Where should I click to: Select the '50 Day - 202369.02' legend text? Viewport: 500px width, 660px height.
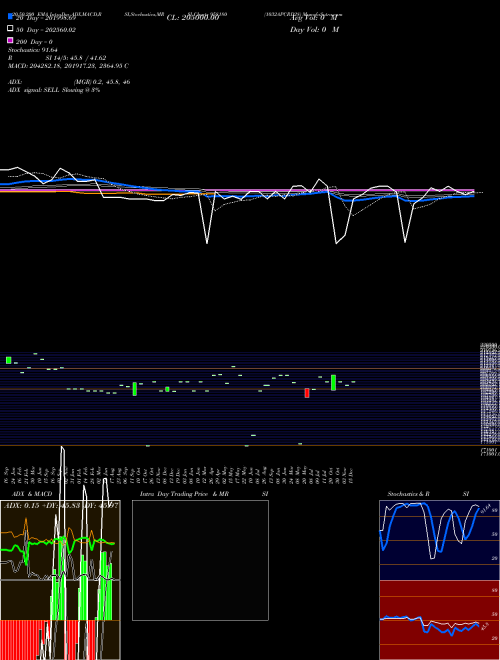(45, 30)
